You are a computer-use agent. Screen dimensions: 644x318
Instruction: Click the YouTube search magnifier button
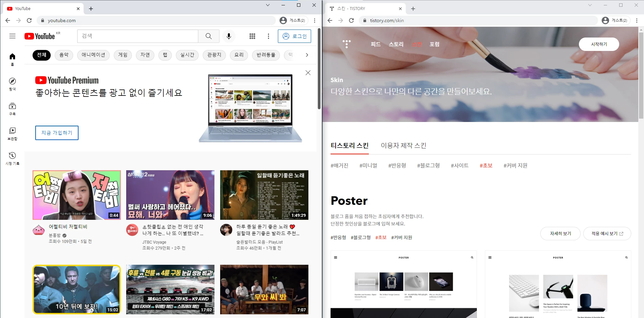(x=208, y=36)
